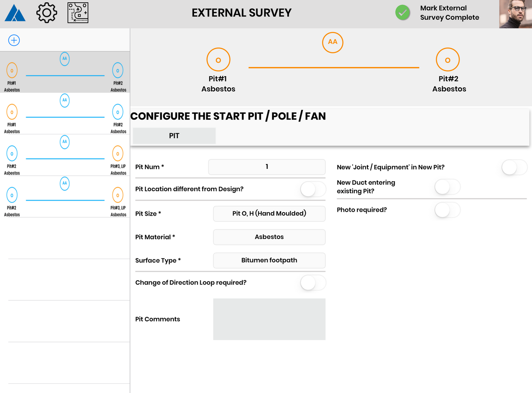Image resolution: width=532 pixels, height=393 pixels.
Task: Toggle New Joint / Equipment in New Pit
Action: click(x=514, y=167)
